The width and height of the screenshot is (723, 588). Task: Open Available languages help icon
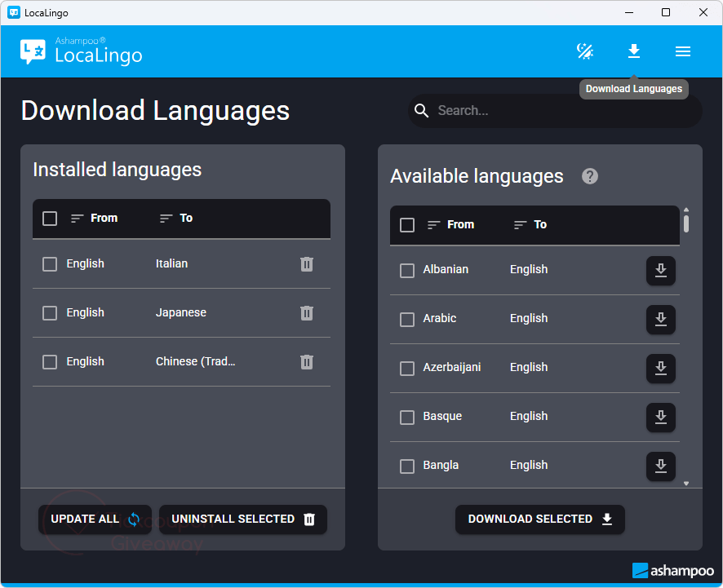tap(590, 176)
